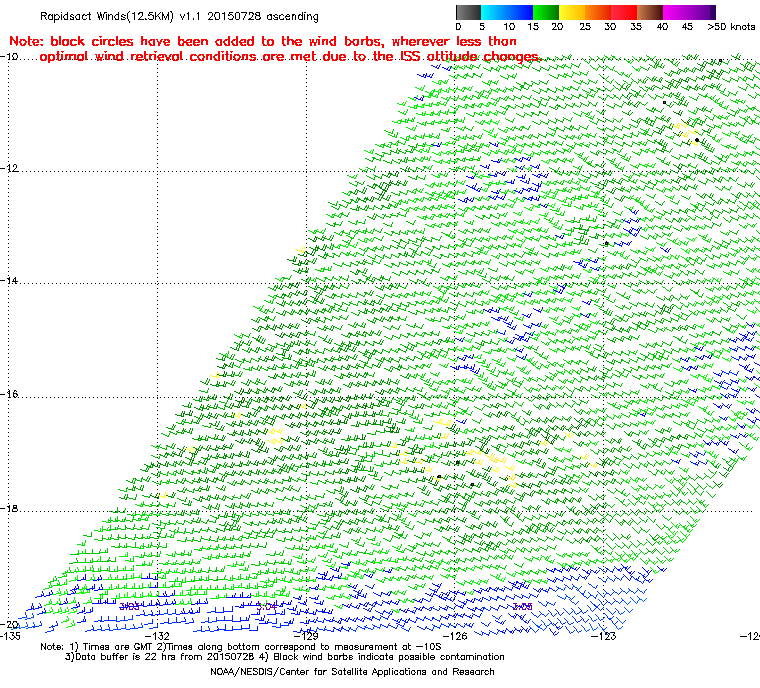Click the 'Rapidscat Winds(12.5KM) v1.1' title text
The image size is (760, 688).
tap(120, 16)
